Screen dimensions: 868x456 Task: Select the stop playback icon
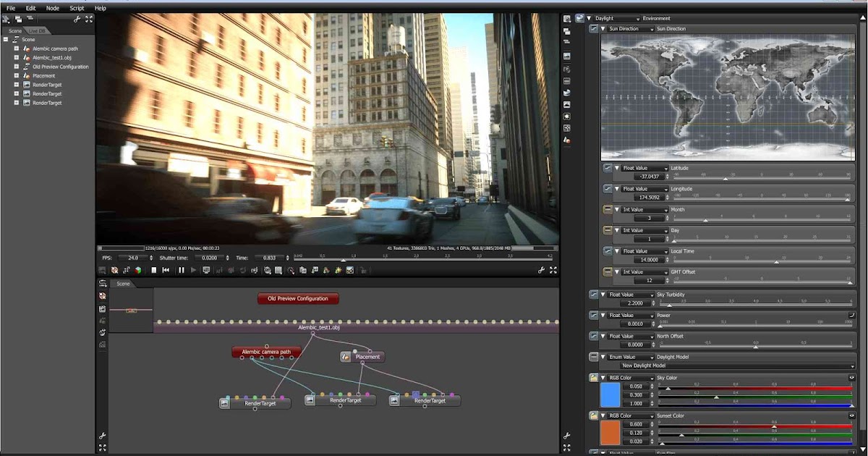coord(154,270)
